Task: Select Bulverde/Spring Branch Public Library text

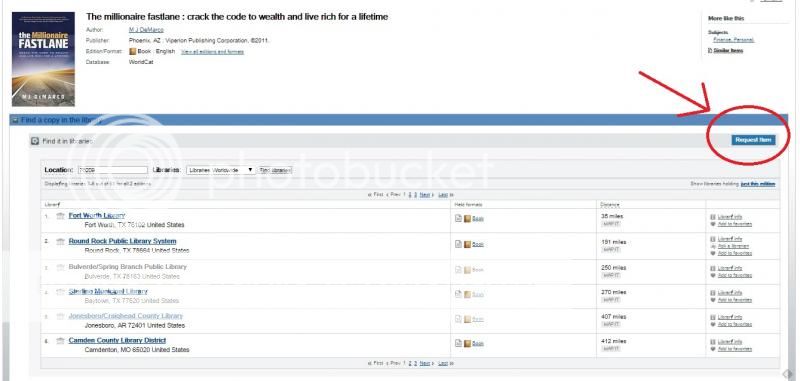Action: [x=128, y=266]
